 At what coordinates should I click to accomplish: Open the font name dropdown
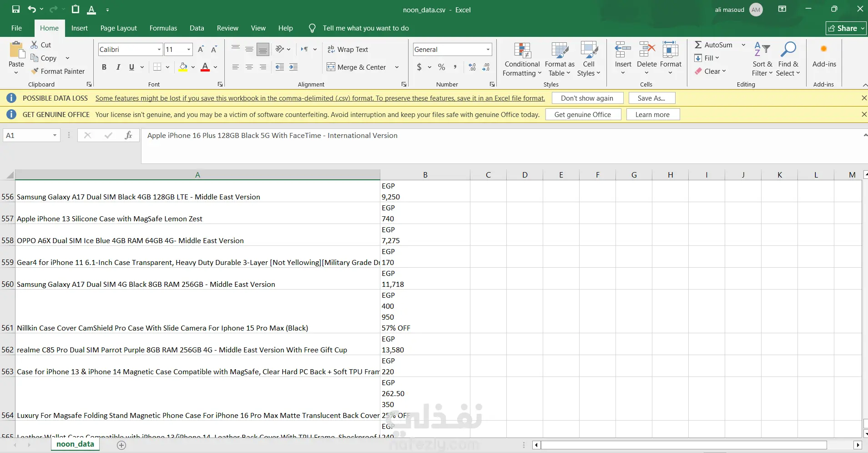click(159, 49)
